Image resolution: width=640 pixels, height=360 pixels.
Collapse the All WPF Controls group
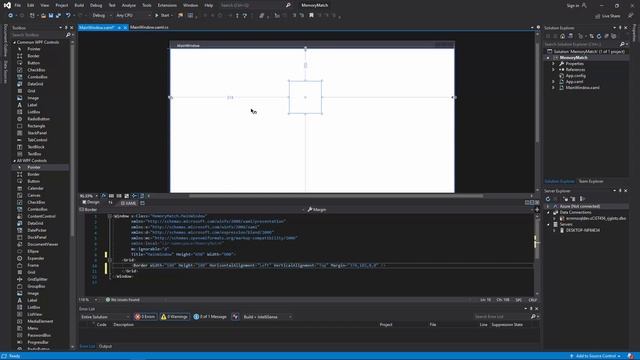pyautogui.click(x=15, y=161)
